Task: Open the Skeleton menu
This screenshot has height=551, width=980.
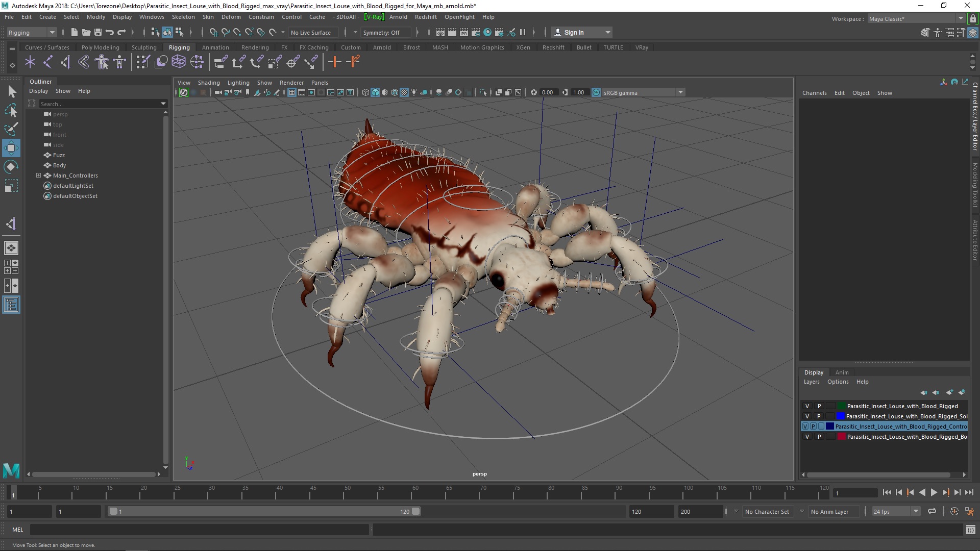Action: [183, 17]
